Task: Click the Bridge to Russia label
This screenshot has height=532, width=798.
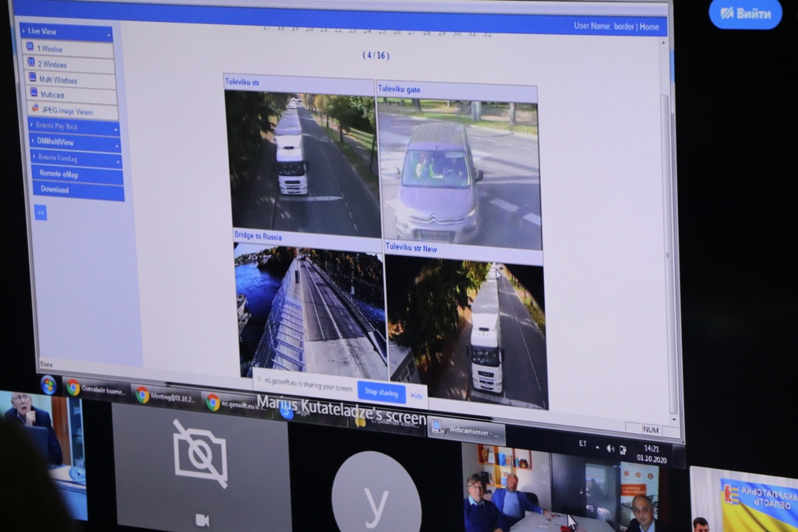Action: (x=257, y=236)
